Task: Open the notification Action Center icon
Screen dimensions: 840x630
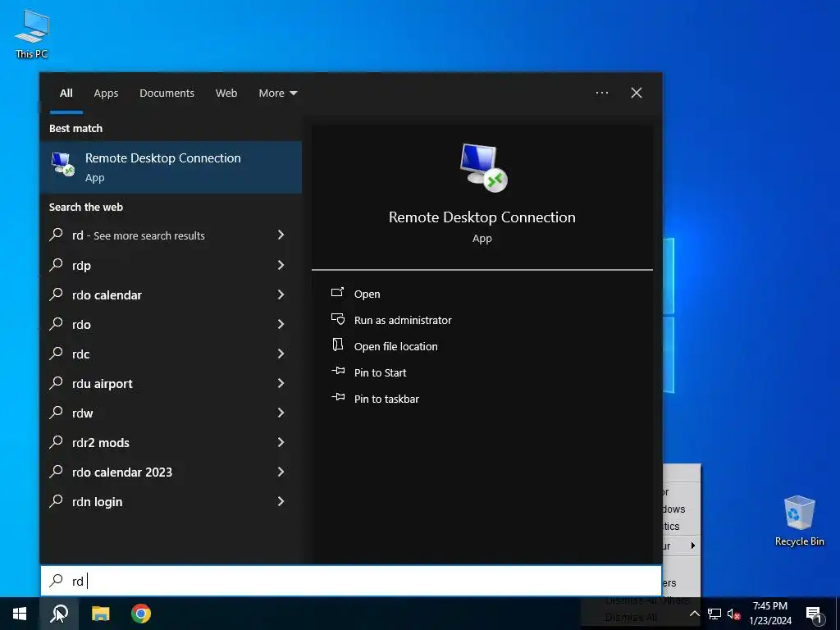Action: (x=814, y=614)
